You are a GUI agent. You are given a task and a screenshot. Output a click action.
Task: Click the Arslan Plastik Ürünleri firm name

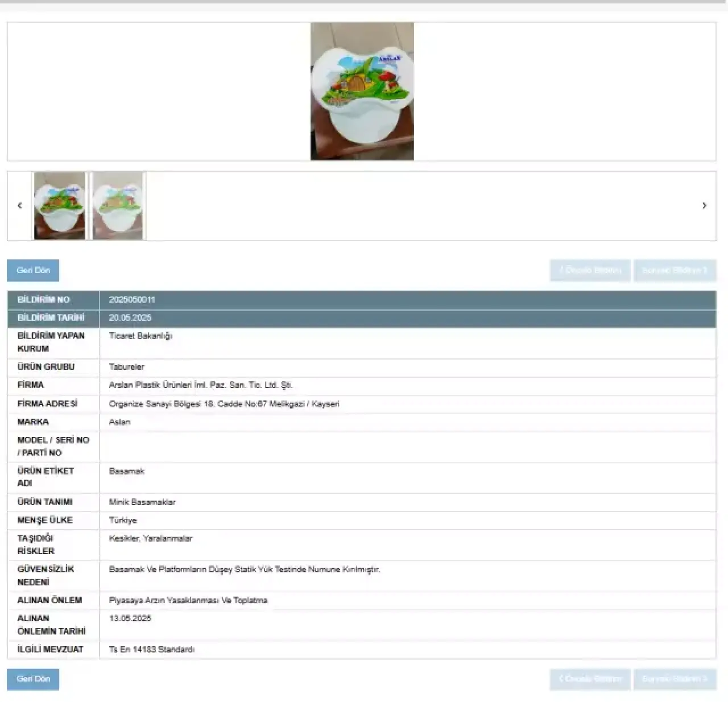201,385
